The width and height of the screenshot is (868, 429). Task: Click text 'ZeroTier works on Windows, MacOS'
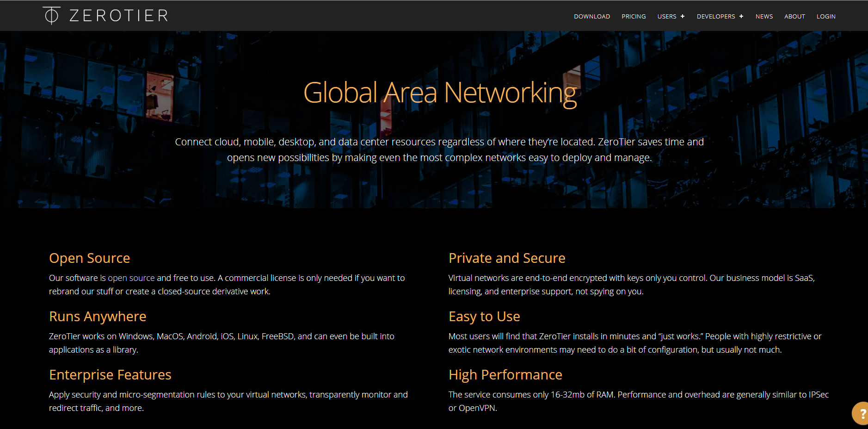[x=222, y=343]
